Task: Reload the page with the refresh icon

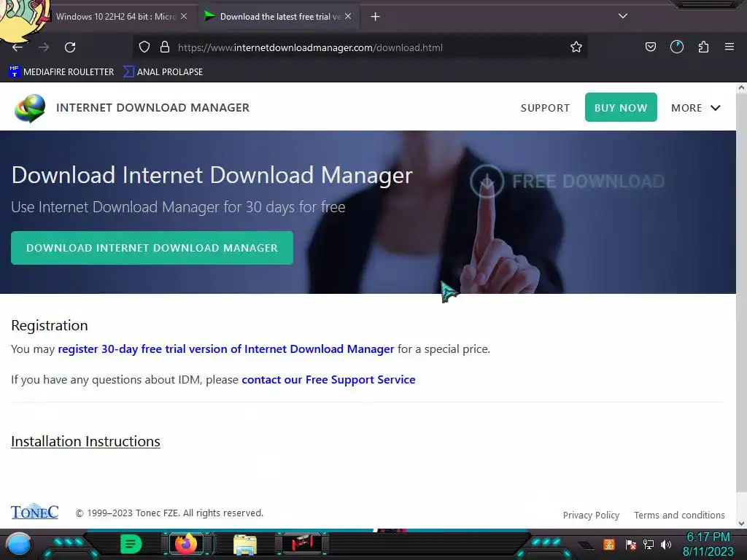Action: (x=70, y=47)
